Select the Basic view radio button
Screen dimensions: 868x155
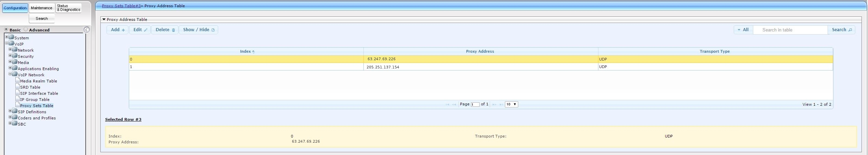pos(6,29)
